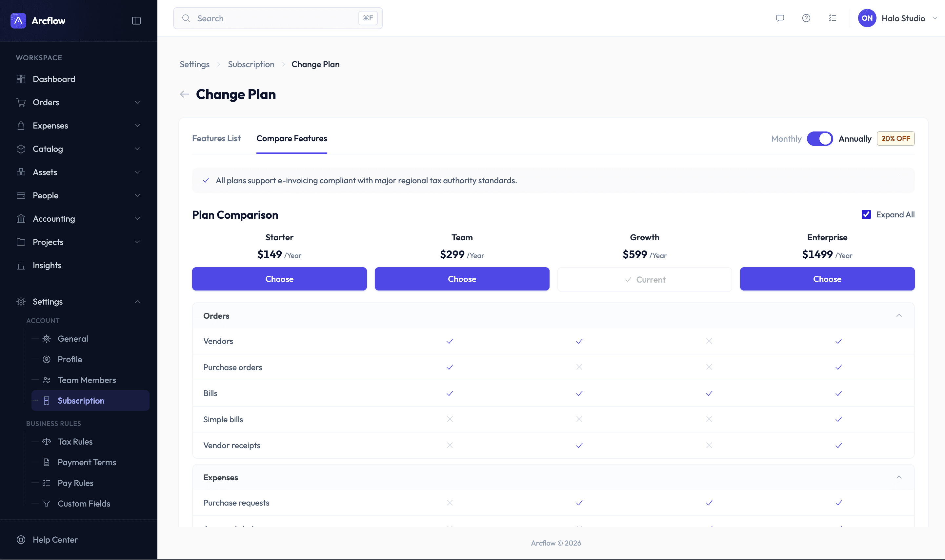Select the Compare Features tab
Screen dimensions: 945x560
[x=292, y=138]
